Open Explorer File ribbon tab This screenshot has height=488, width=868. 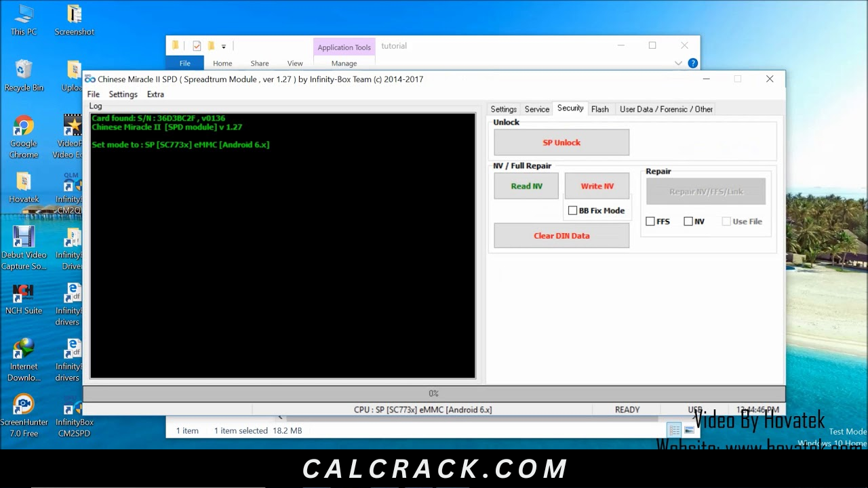coord(184,63)
